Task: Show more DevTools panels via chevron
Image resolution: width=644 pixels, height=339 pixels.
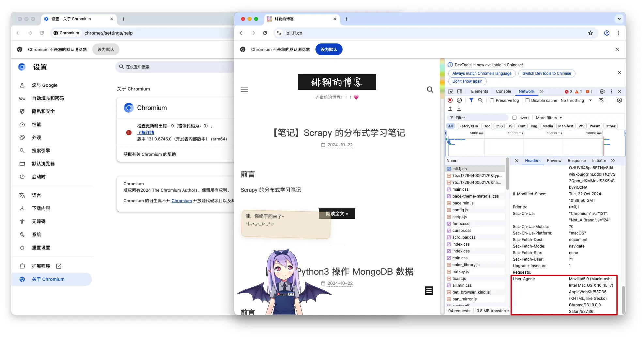Action: (542, 91)
